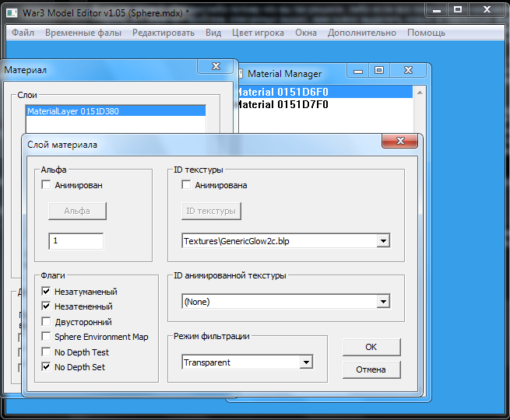
Task: Click the alpha value field containing 1
Action: point(76,241)
